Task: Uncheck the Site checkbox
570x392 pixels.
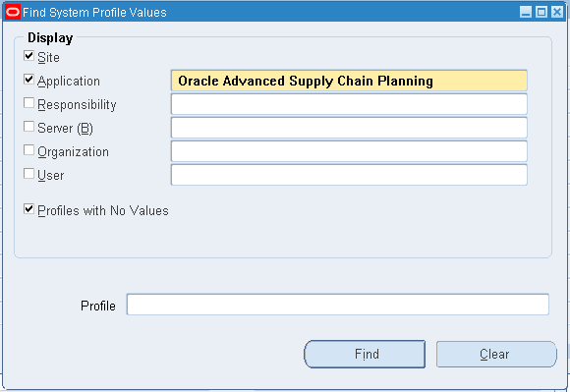Action: [29, 56]
